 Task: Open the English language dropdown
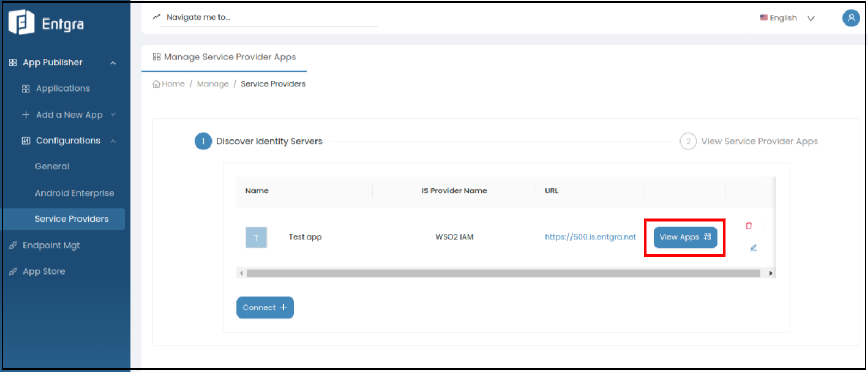click(x=788, y=18)
